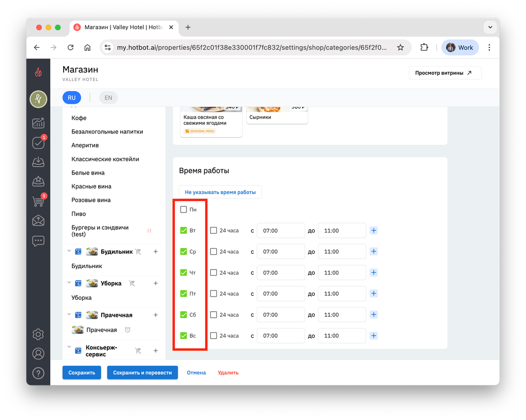This screenshot has height=420, width=526.
Task: Add time interval for Вс row
Action: coord(374,335)
